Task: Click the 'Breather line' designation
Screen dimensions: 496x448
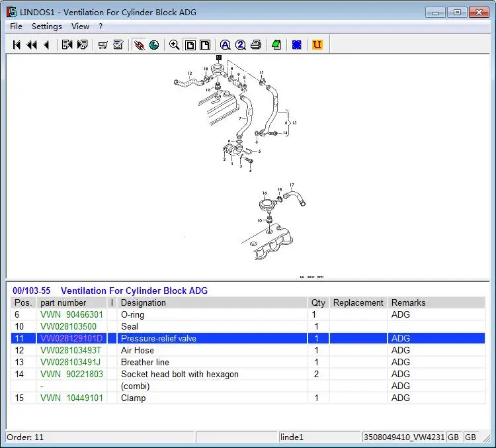Action: 145,362
